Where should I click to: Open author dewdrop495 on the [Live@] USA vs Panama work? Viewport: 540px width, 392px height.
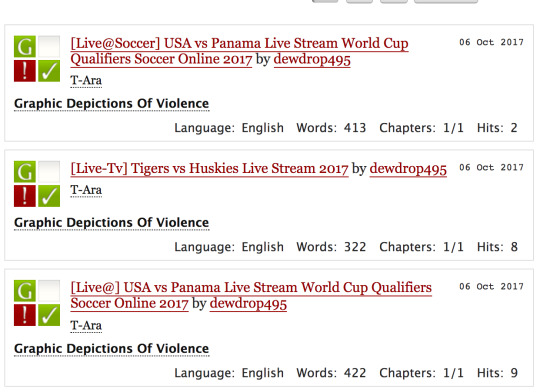(248, 304)
